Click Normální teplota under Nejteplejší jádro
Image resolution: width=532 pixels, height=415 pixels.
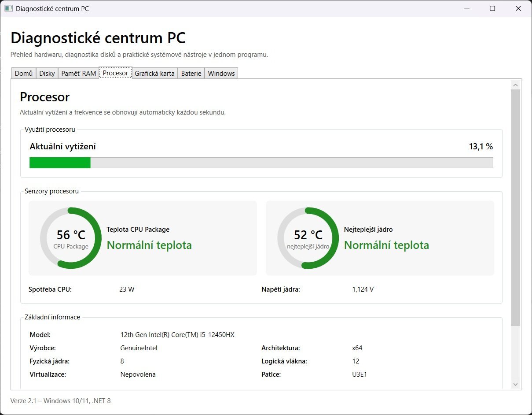click(387, 245)
